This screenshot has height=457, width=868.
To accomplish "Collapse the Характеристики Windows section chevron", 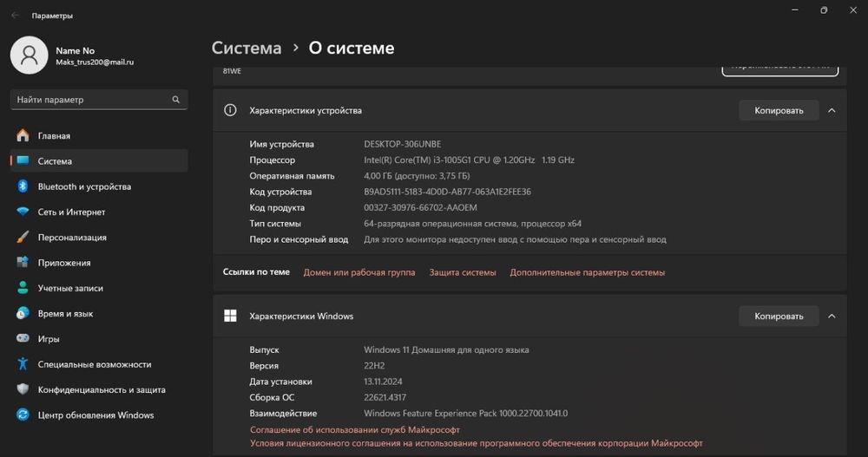I will pyautogui.click(x=832, y=317).
